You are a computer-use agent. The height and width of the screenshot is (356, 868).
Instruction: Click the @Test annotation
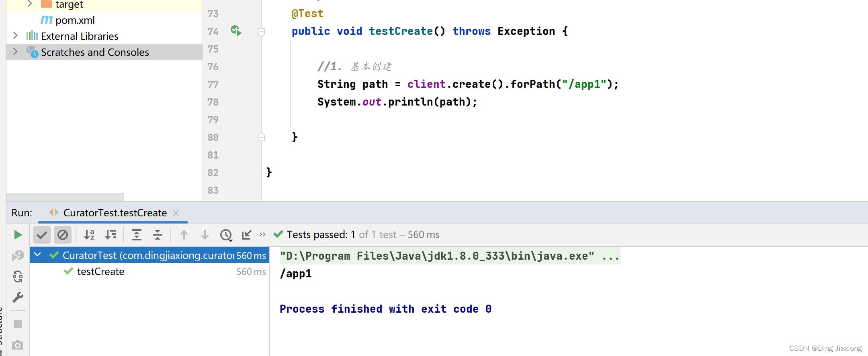tap(307, 14)
